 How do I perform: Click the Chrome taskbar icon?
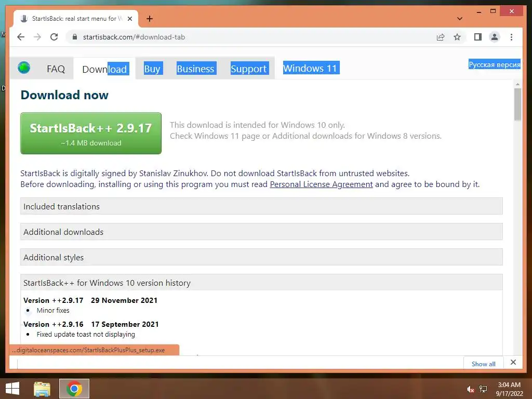[x=74, y=389]
